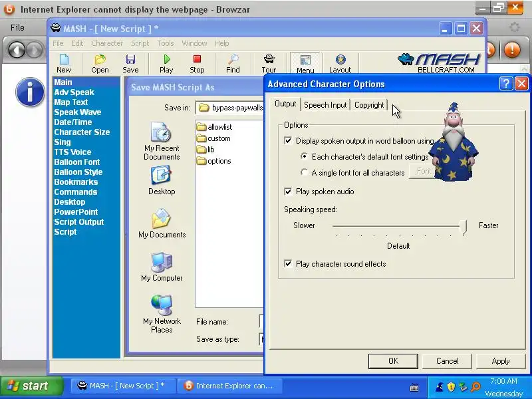Open the MASH Edit menu
This screenshot has height=399, width=532.
coord(77,43)
